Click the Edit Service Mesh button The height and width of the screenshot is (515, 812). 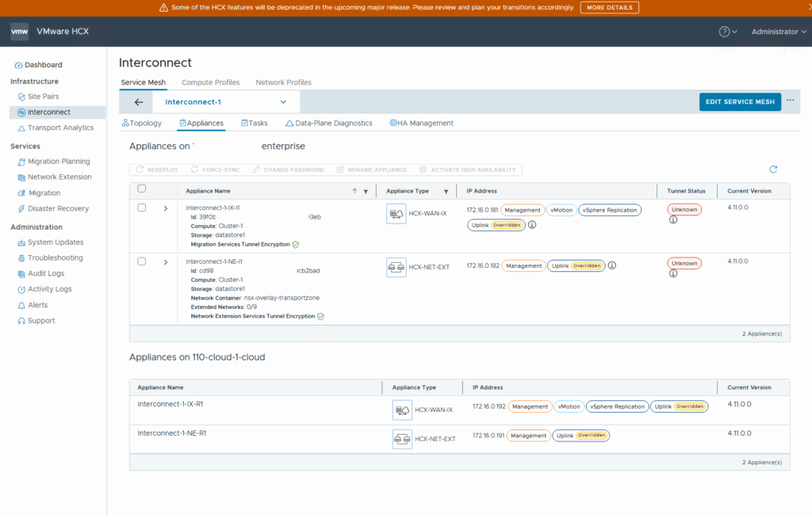(x=740, y=102)
